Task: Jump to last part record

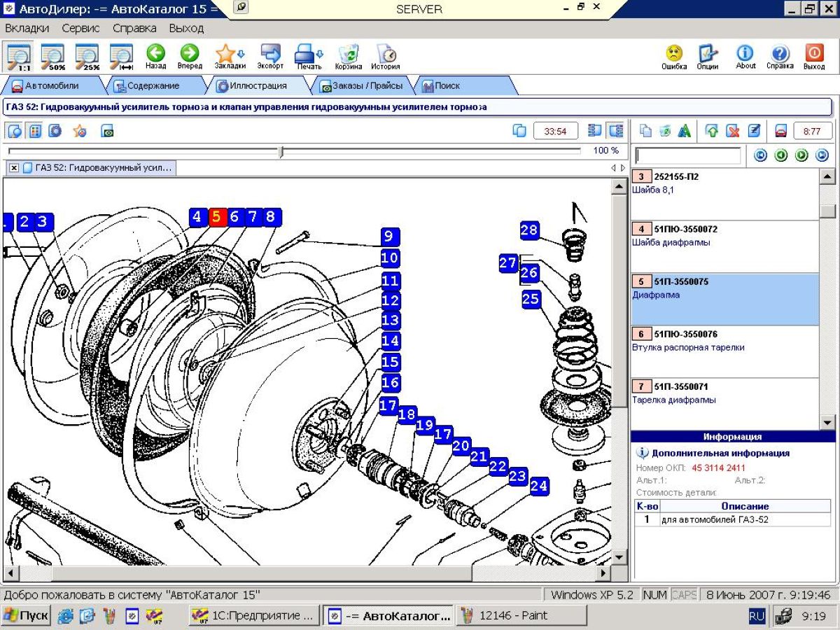Action: click(x=822, y=155)
